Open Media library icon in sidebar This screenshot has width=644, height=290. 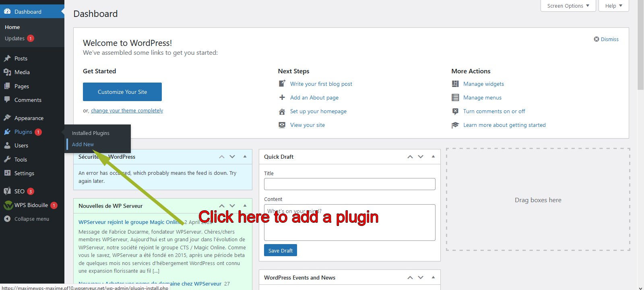7,72
